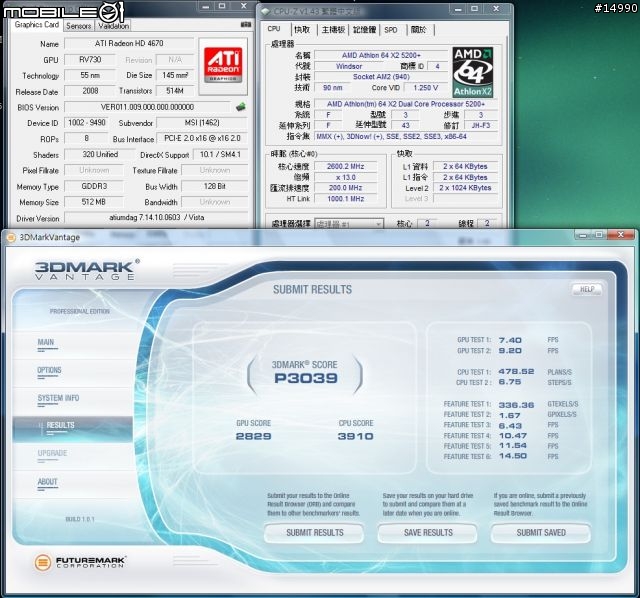The width and height of the screenshot is (640, 598).
Task: Click the AMD Athlon 64 X2 5200+ name field
Action: [381, 55]
